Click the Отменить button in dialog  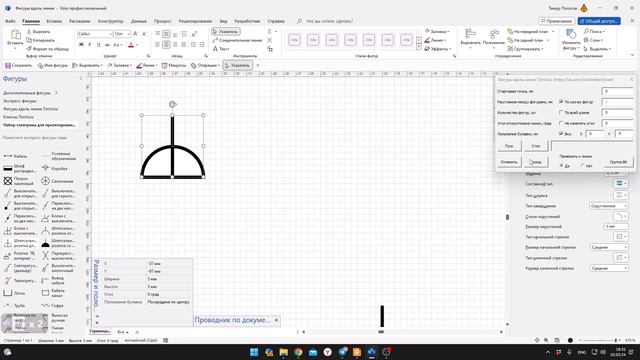click(x=509, y=162)
